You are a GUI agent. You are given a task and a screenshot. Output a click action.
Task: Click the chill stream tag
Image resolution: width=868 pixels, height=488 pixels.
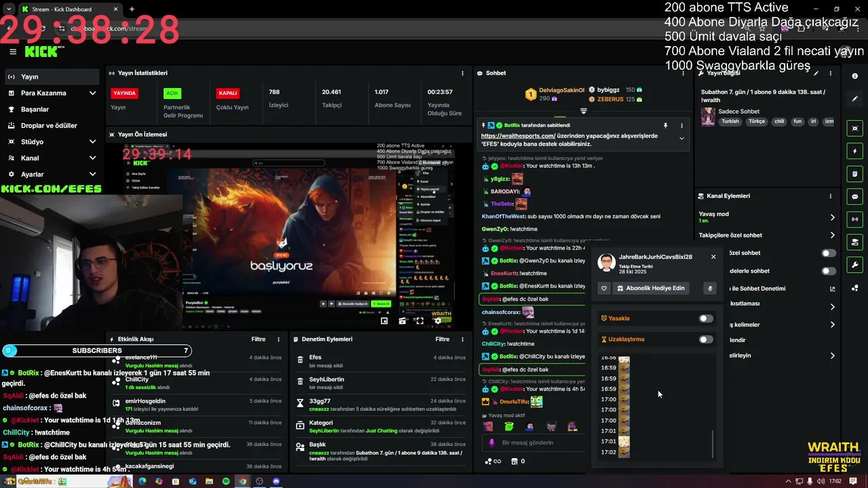tap(779, 121)
